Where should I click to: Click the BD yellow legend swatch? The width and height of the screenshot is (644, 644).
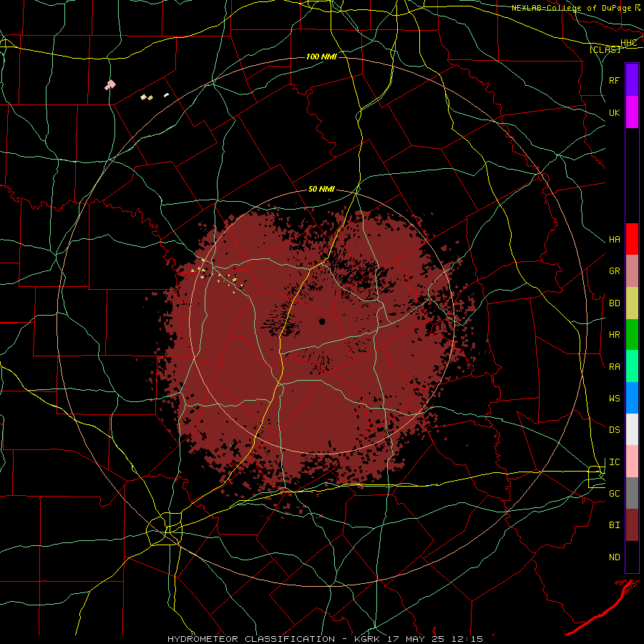[632, 303]
